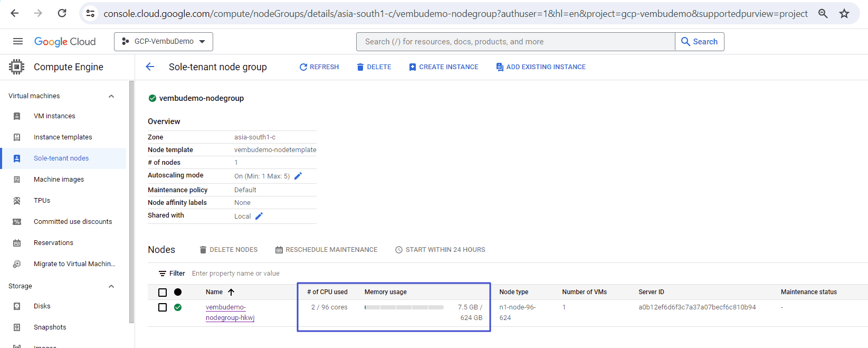
Task: Click the zone value asia-south1-c
Action: tap(255, 137)
